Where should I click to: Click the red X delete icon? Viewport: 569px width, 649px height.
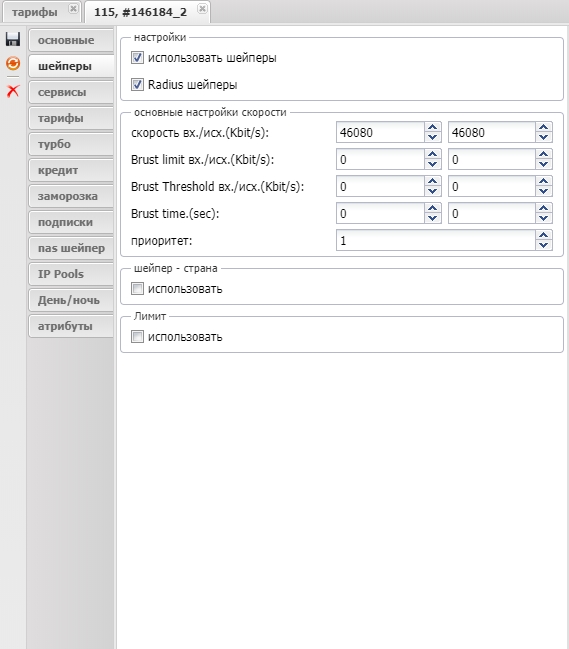(x=13, y=90)
